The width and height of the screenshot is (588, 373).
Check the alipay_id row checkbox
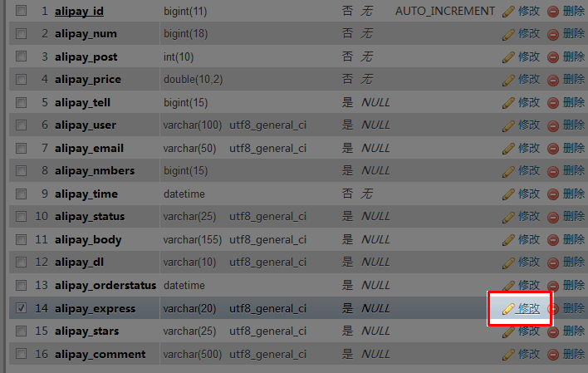click(22, 12)
